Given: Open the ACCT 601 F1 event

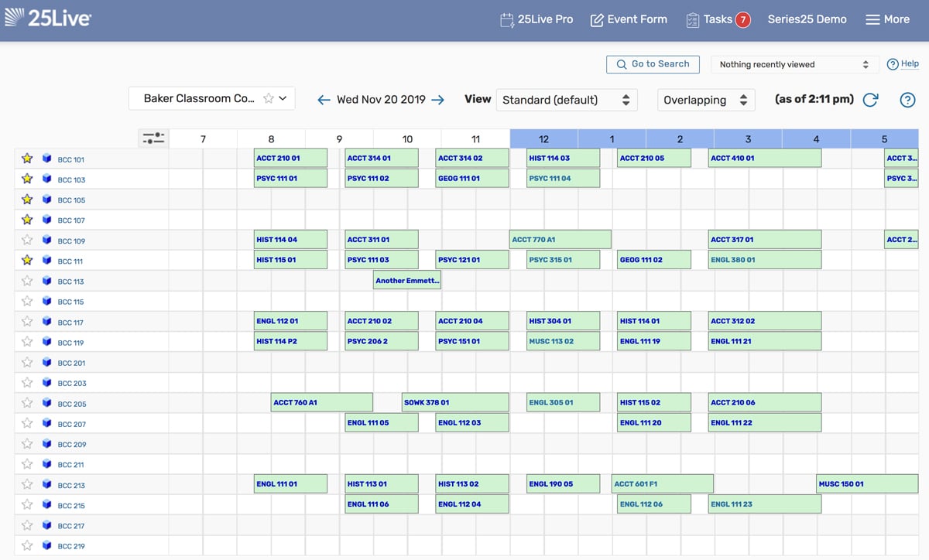Looking at the screenshot, I should 663,483.
